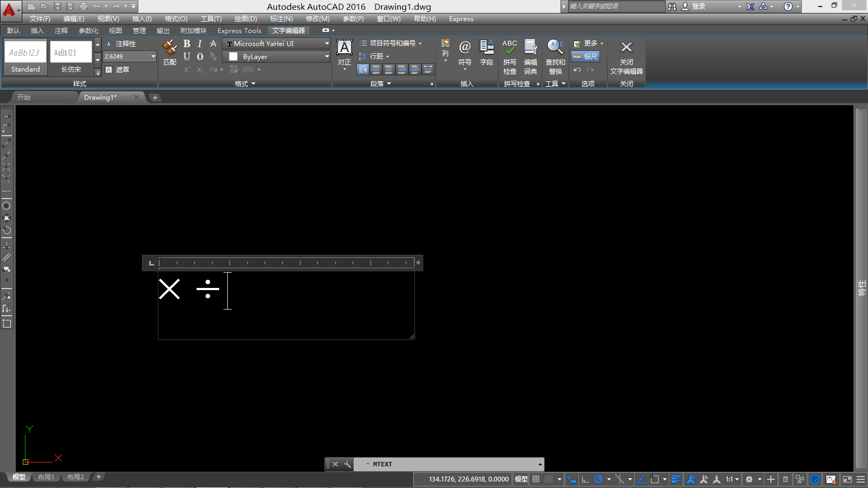Apply Justify paragraph alignment
The width and height of the screenshot is (868, 488).
coord(415,69)
